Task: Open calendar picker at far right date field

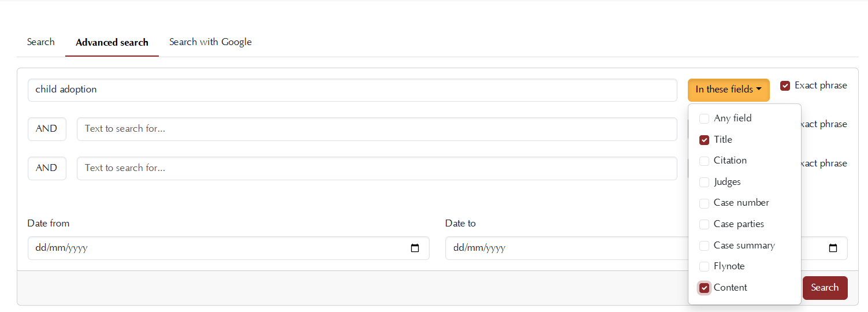Action: pyautogui.click(x=833, y=248)
